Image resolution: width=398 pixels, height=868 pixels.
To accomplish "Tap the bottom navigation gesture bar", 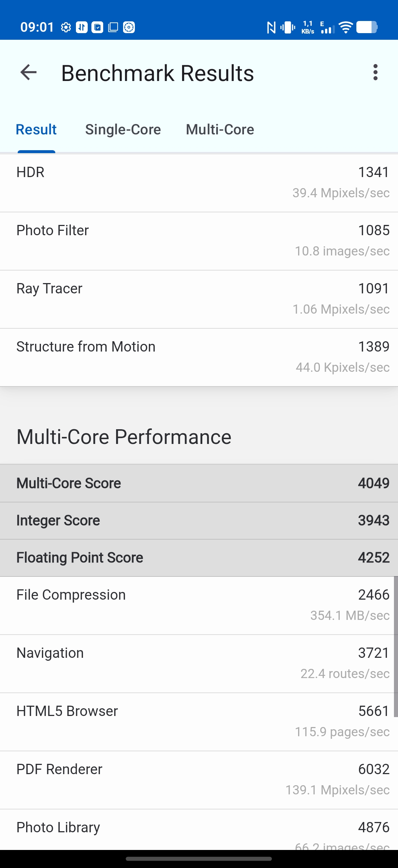I will (199, 859).
